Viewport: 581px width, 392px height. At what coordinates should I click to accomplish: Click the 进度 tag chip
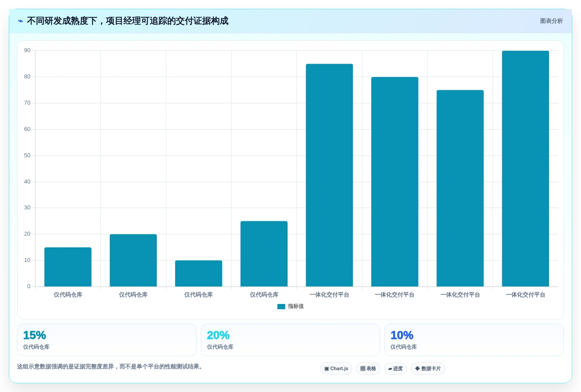395,369
